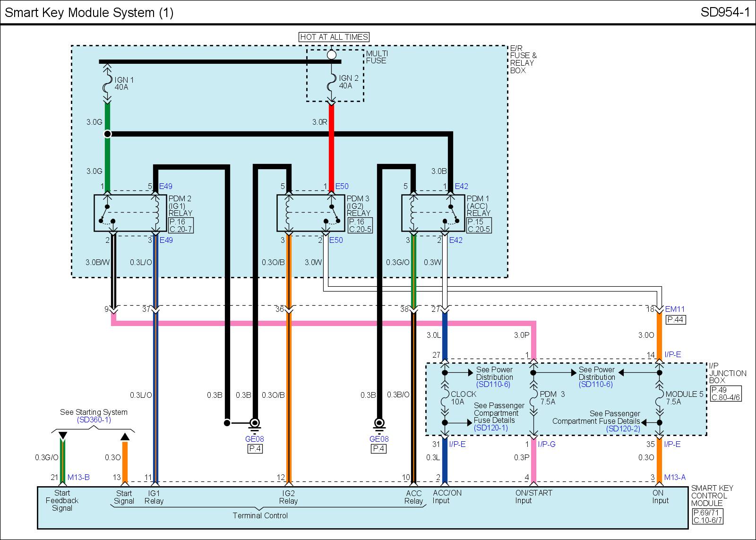Click the EM11 connector reference
Image resolution: width=756 pixels, height=540 pixels.
(675, 309)
